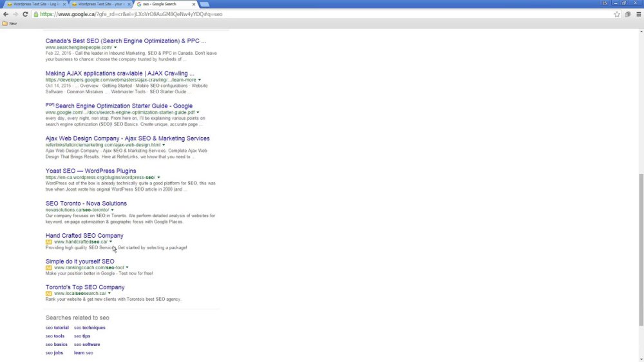Open Hand Crafted SEO Company ad
Screen dimensions: 644x362
(84, 236)
